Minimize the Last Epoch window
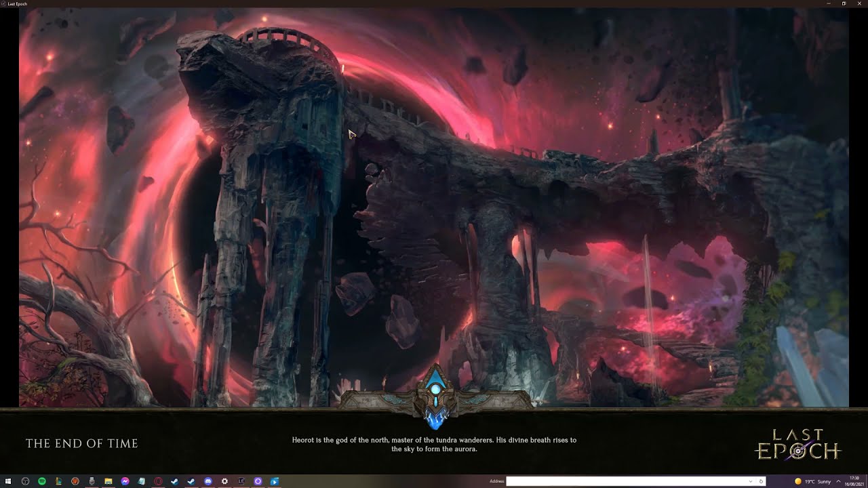The width and height of the screenshot is (868, 488). (x=829, y=3)
